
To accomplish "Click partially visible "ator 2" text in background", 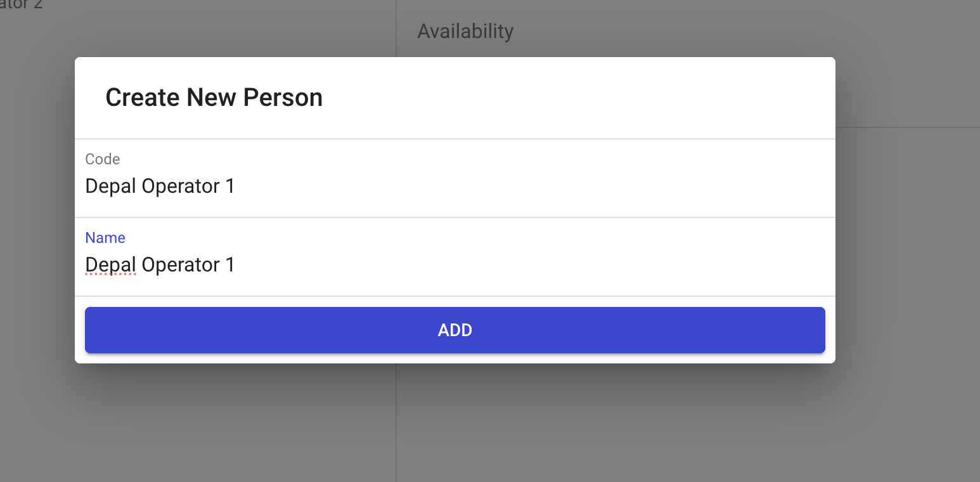I will [22, 5].
